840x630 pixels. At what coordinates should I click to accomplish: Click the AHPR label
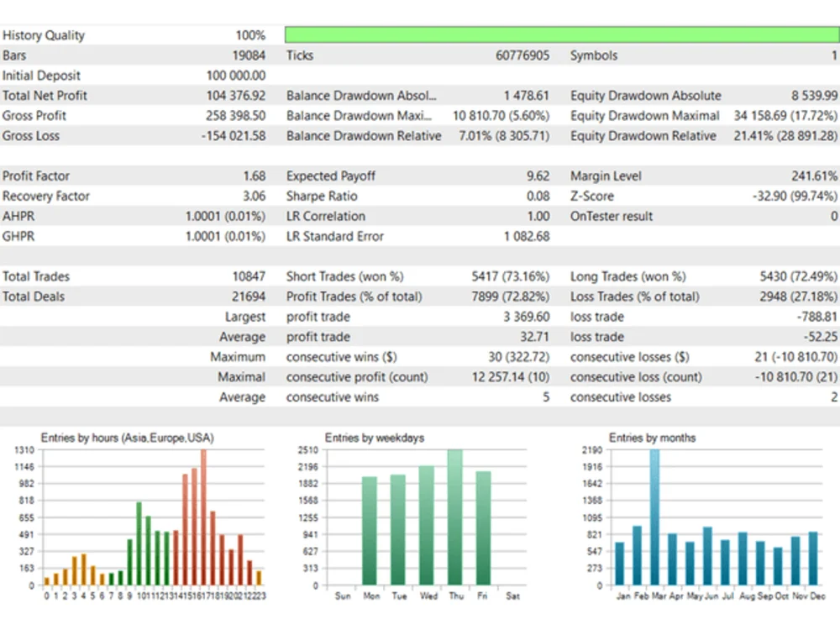[18, 216]
